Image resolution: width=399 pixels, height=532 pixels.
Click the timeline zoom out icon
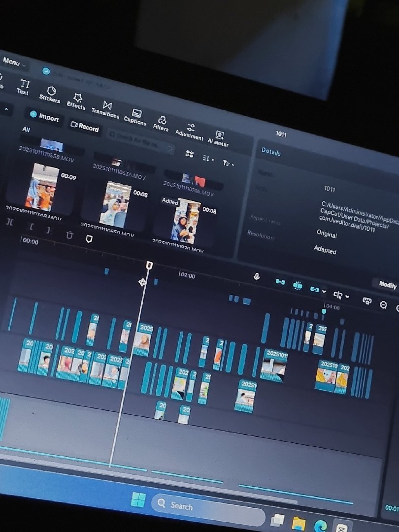point(383,305)
